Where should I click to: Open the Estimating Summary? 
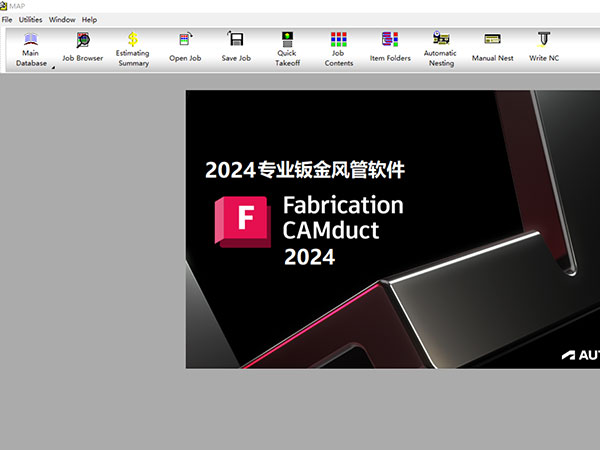pos(133,49)
